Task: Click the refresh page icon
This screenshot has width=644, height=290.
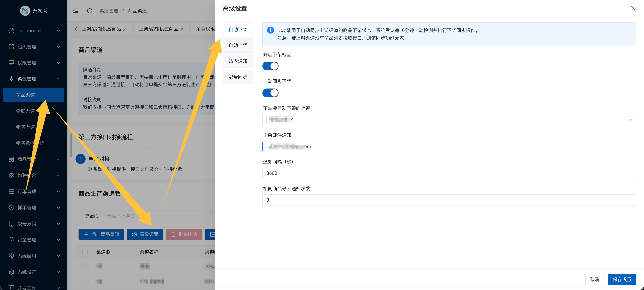Action: click(x=89, y=11)
